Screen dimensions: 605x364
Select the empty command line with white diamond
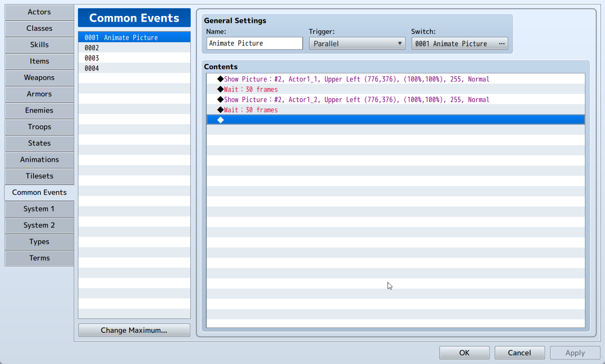point(395,120)
